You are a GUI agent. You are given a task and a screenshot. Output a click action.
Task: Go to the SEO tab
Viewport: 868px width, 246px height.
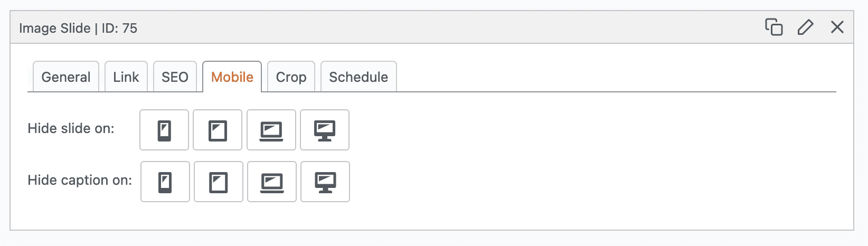175,77
